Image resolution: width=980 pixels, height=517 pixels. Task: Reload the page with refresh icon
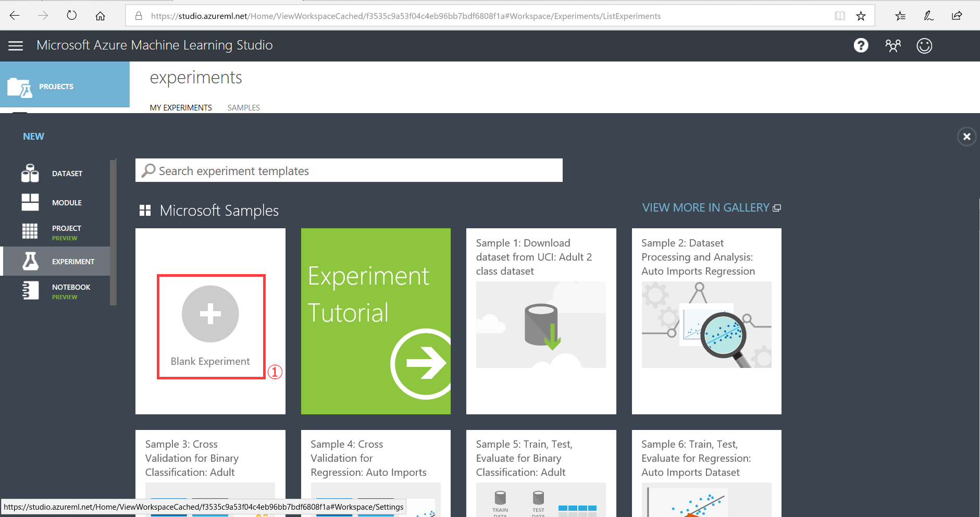click(72, 16)
